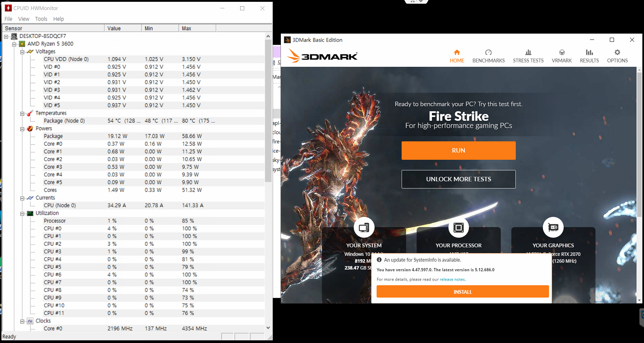Click the HWMonitor vertical scrollbar thumb
Image resolution: width=644 pixels, height=343 pixels.
click(x=268, y=111)
